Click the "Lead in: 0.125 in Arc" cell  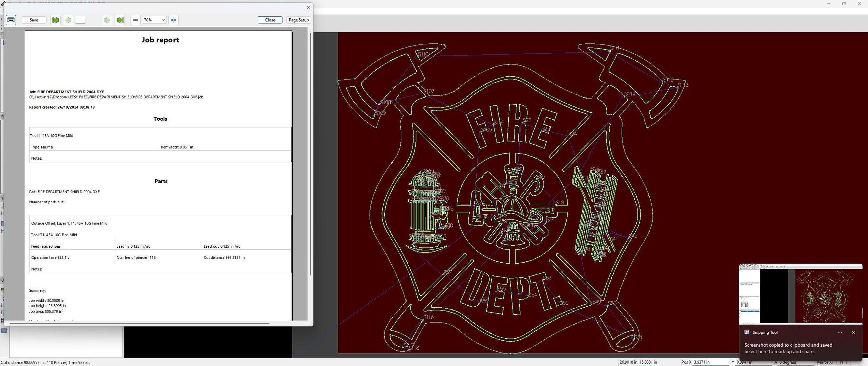[x=133, y=246]
